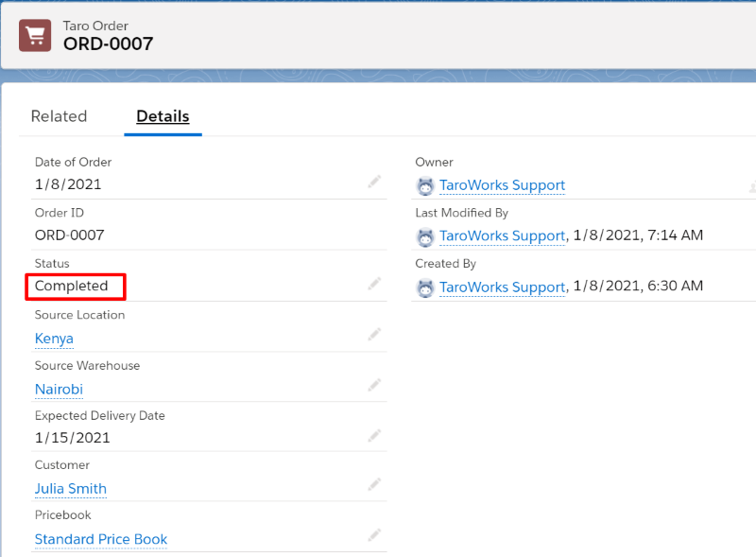The width and height of the screenshot is (756, 557).
Task: Switch to the Related tab
Action: [x=59, y=115]
